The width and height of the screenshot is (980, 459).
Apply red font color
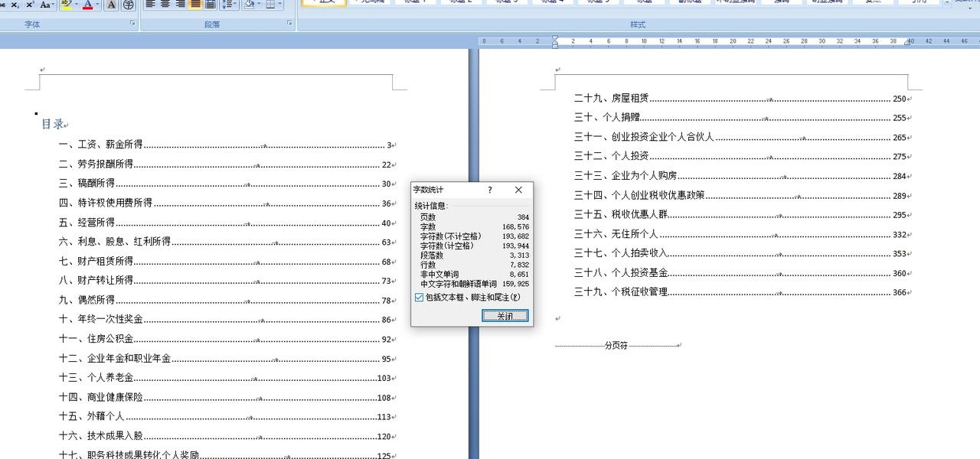[x=87, y=5]
